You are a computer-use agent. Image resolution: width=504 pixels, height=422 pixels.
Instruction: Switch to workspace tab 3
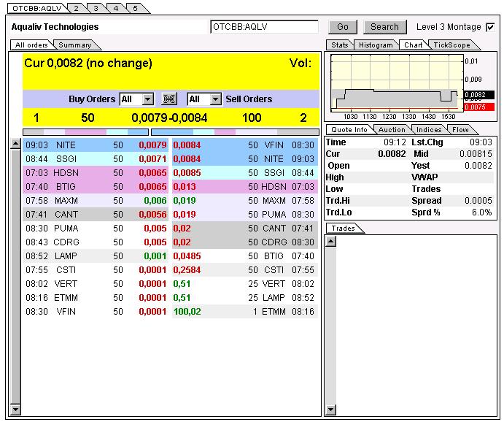click(x=96, y=8)
